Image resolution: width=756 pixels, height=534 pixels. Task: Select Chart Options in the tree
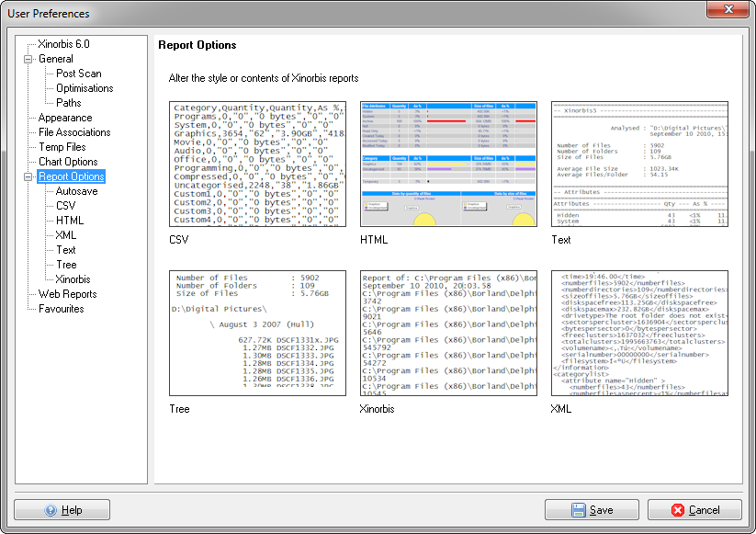[x=68, y=162]
